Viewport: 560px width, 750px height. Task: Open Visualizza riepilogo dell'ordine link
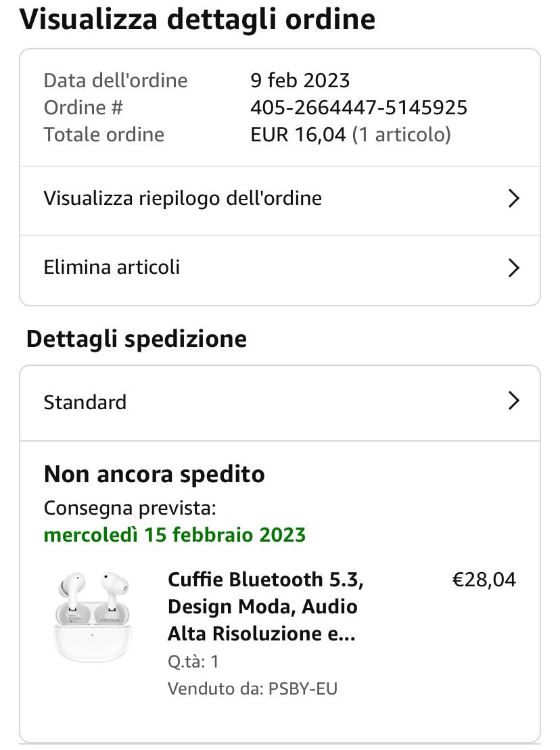point(183,198)
